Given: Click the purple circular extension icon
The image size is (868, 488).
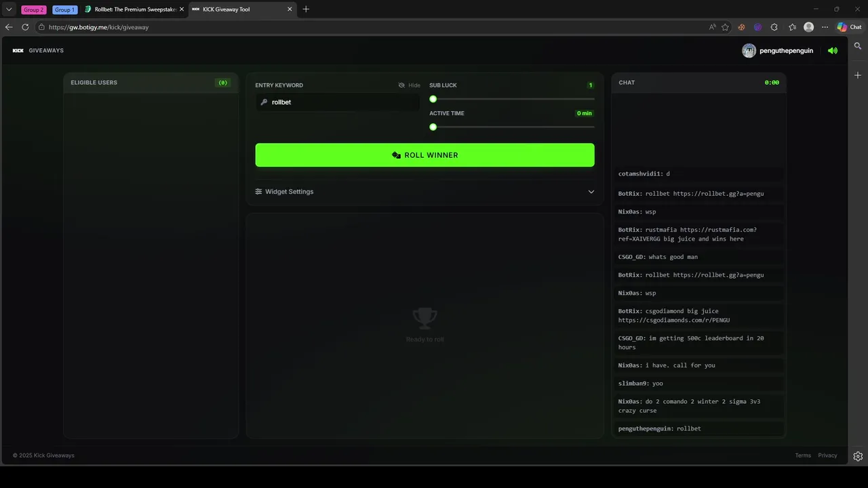Looking at the screenshot, I should pos(757,27).
